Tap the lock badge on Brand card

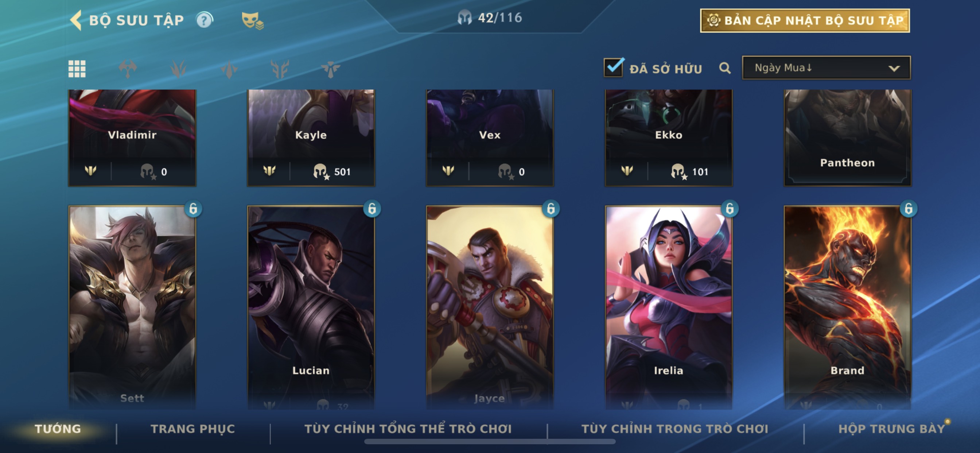tap(909, 209)
